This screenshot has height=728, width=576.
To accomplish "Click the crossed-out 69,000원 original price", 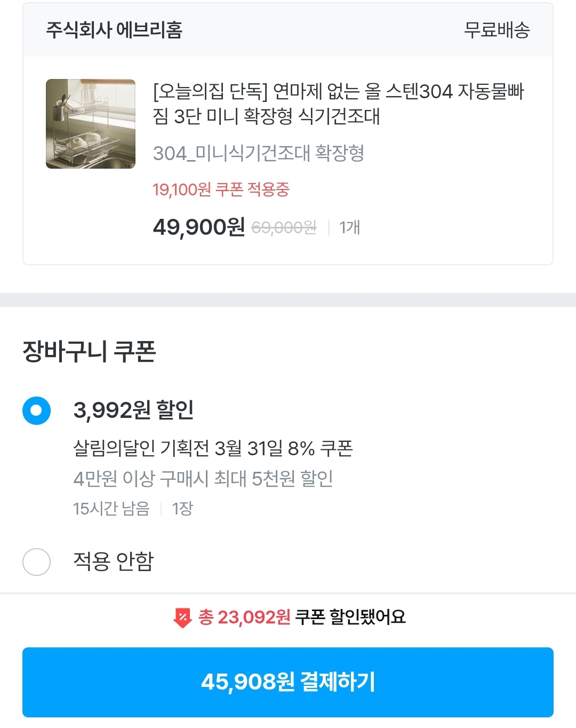I will [284, 228].
